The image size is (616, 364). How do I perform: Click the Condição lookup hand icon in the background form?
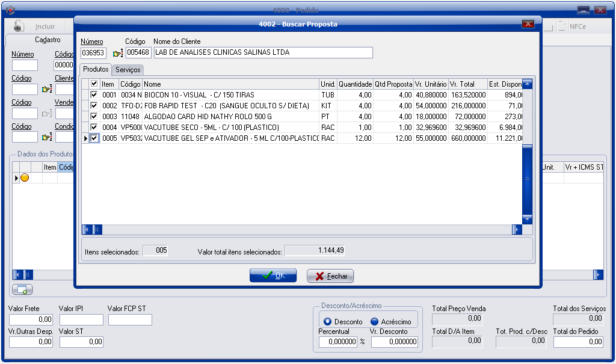click(46, 137)
